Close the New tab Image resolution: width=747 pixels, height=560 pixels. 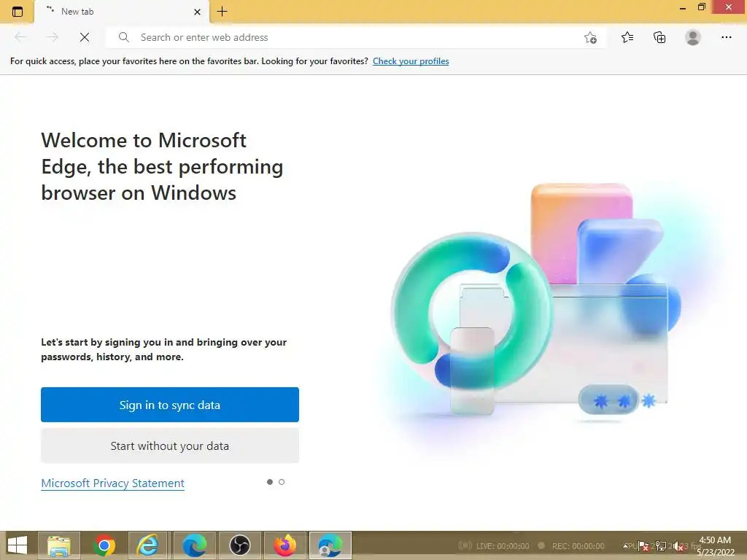click(x=197, y=12)
